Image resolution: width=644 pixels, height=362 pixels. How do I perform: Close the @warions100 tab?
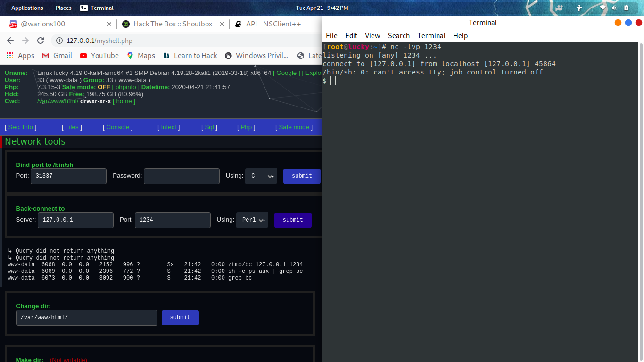(109, 24)
